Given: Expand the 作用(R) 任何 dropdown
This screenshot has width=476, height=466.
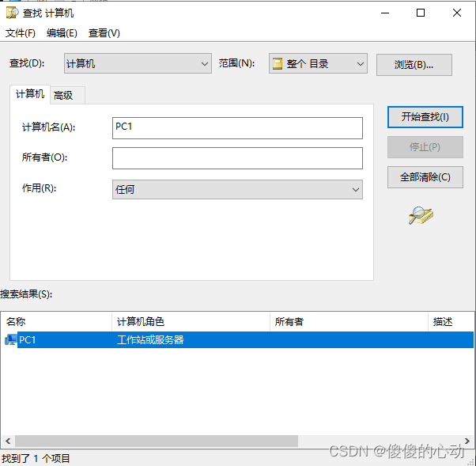Looking at the screenshot, I should click(237, 190).
